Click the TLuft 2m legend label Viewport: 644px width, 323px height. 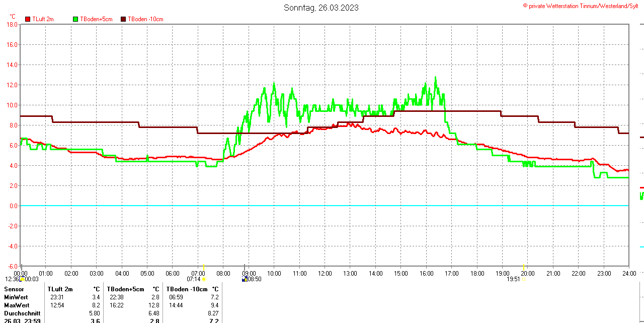pyautogui.click(x=43, y=19)
